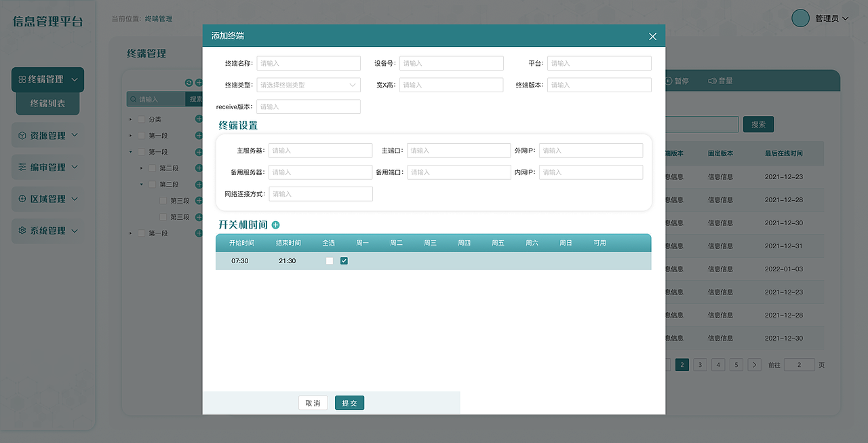Image resolution: width=868 pixels, height=443 pixels.
Task: Add a new 开关机时间 schedule row
Action: [x=275, y=225]
